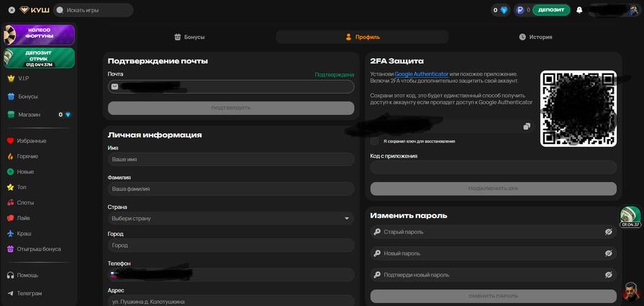Open Help with headphones icon

pos(11,275)
